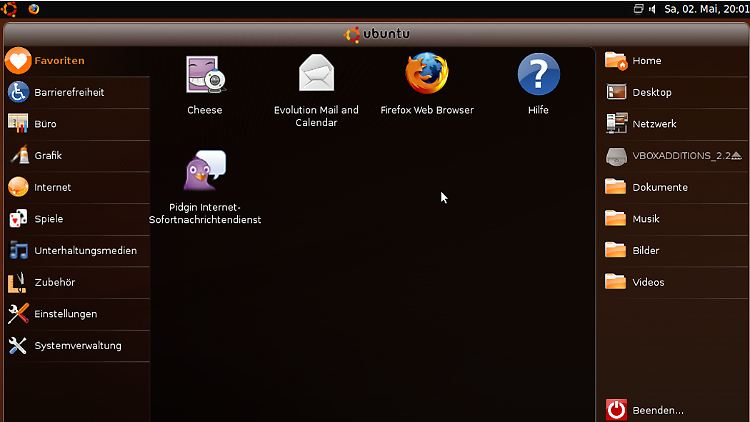
Task: Open the Hilfe help icon
Action: [538, 74]
